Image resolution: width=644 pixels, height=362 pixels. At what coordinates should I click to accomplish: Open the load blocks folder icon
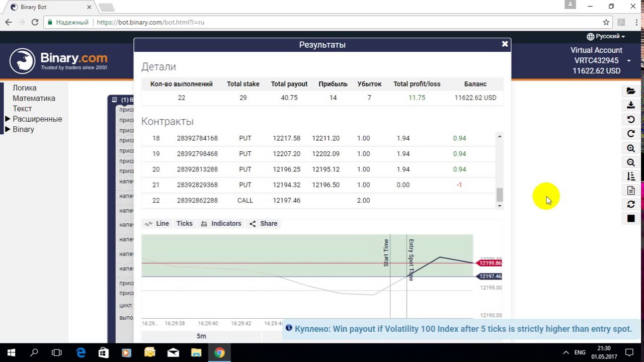point(630,91)
